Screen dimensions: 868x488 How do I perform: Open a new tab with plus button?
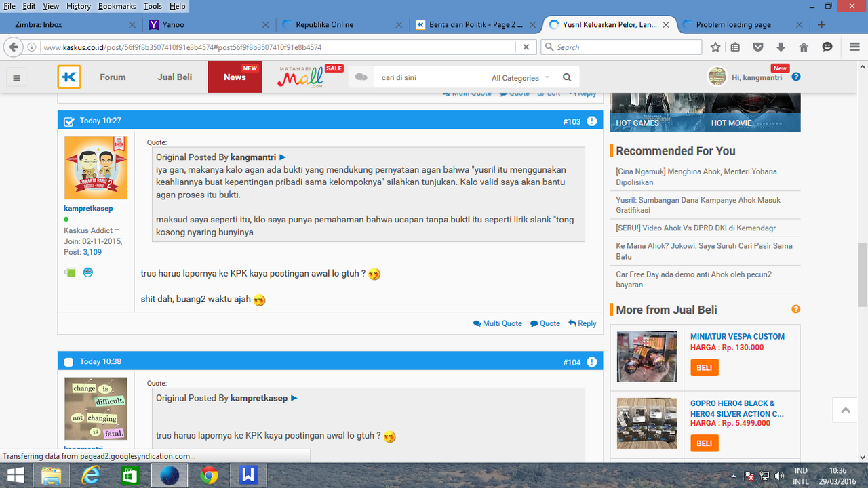821,25
